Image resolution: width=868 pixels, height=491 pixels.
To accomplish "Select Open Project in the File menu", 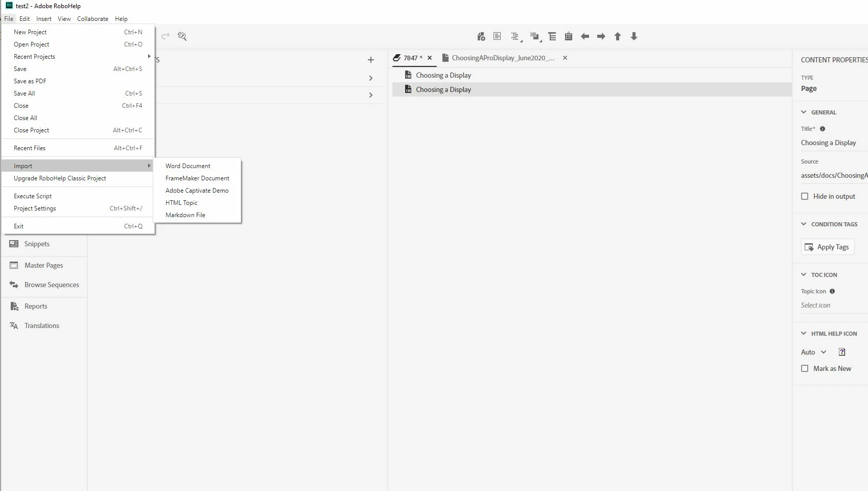I will (x=78, y=44).
